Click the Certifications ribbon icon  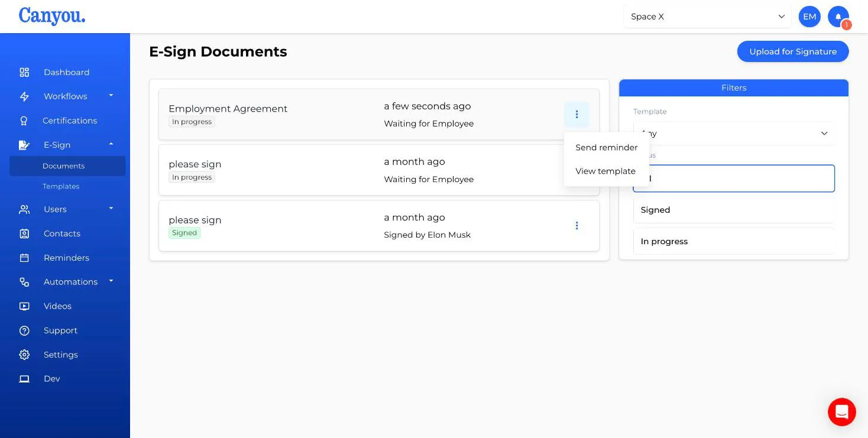(24, 121)
